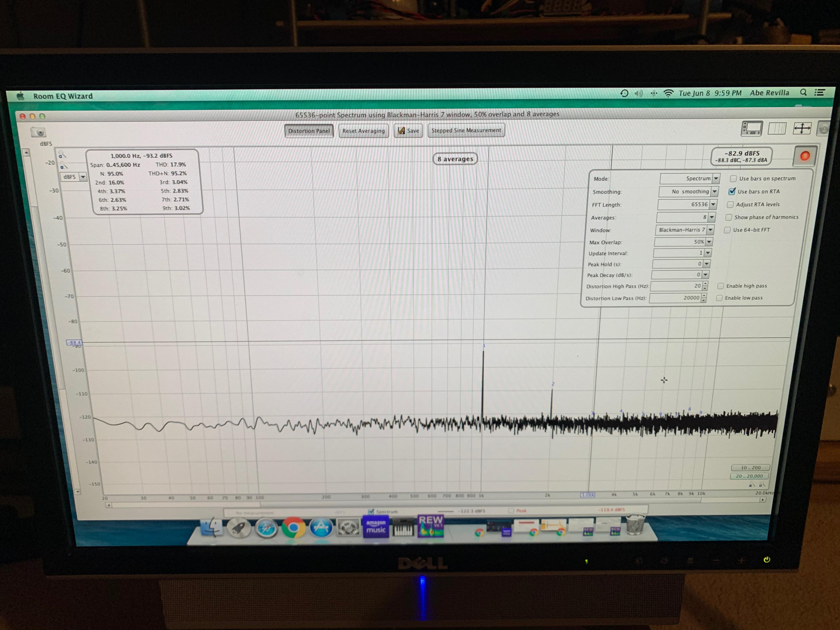Open the Smoothing dropdown
840x630 pixels.
[689, 191]
